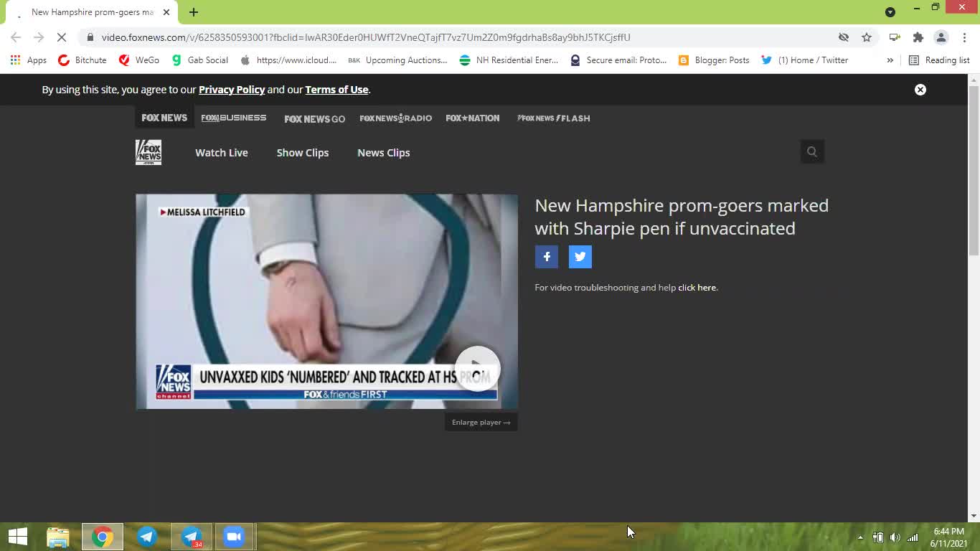Open the Privacy Policy link

[x=232, y=90]
